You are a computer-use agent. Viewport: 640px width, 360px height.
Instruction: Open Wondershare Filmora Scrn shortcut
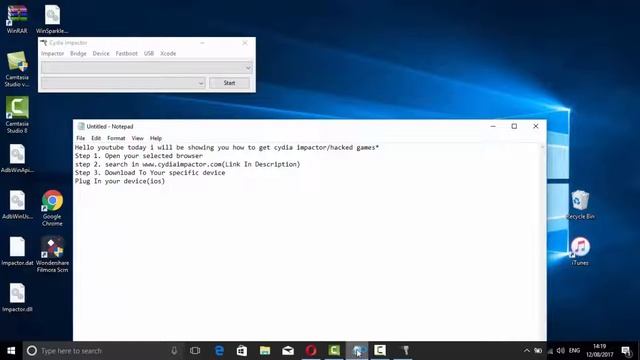point(52,254)
